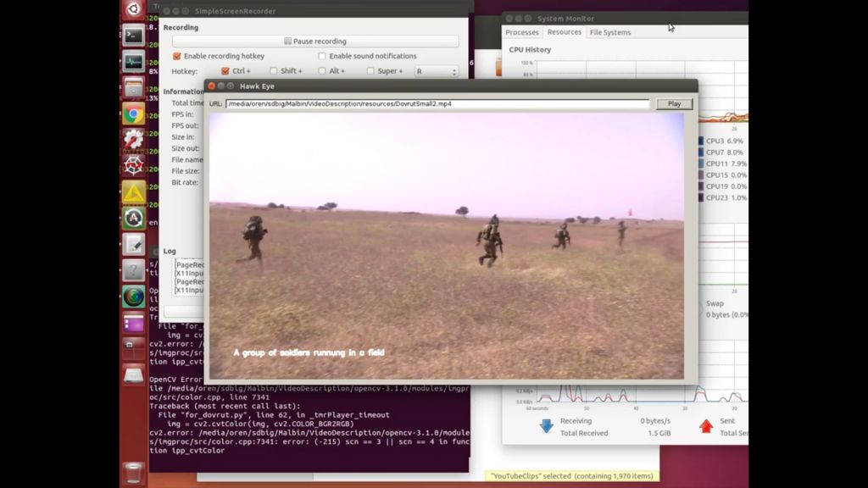Open the removable drive launcher icon

pyautogui.click(x=133, y=375)
